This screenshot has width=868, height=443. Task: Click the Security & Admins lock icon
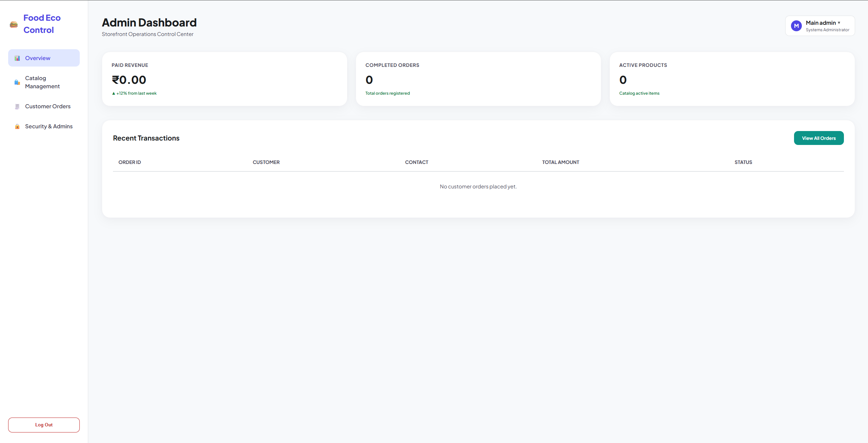click(17, 127)
